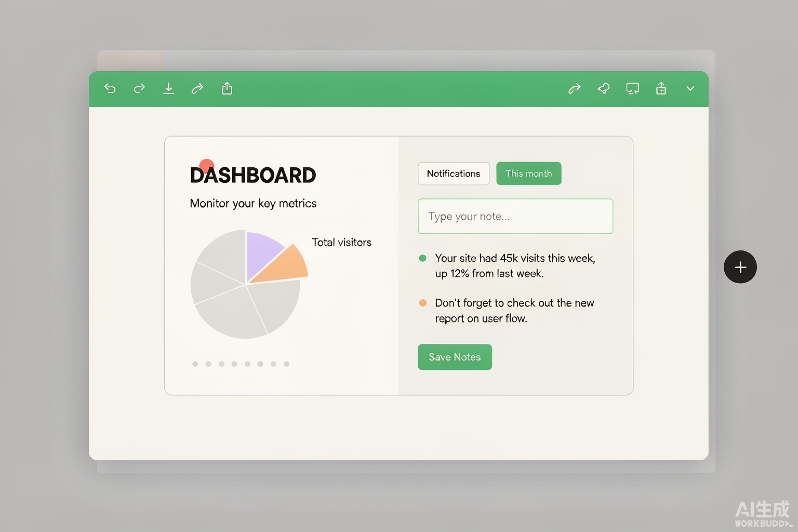The image size is (798, 532).
Task: Click the Monitor your key metrics subtitle
Action: click(x=253, y=204)
